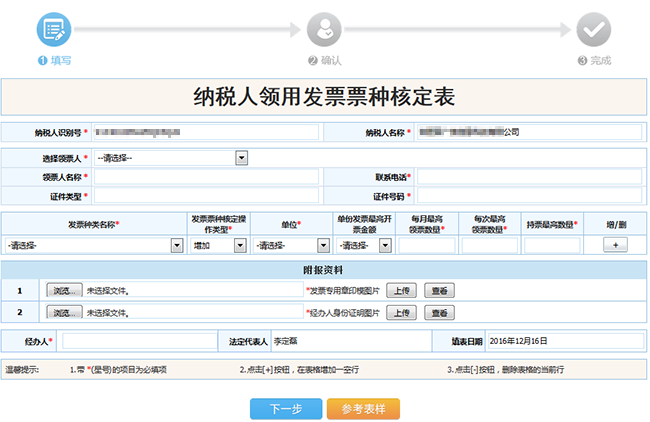Click 浏览 for 经办人身份证明图片 file

[64, 313]
